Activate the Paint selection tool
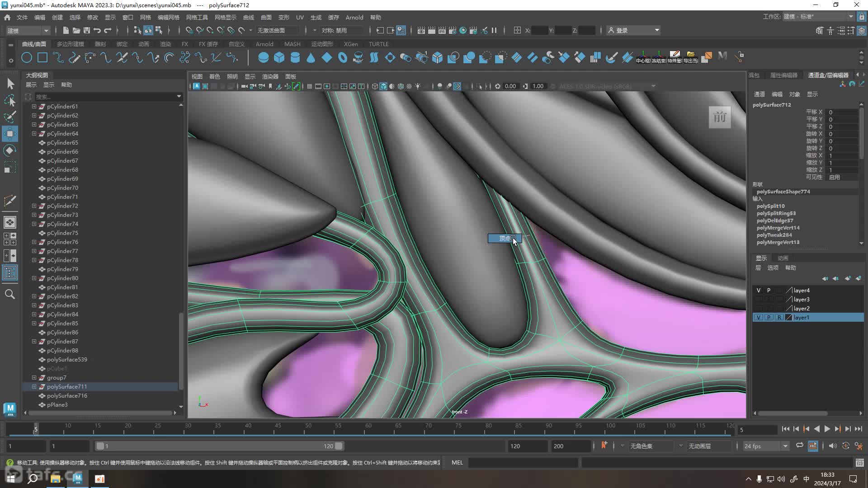Viewport: 868px width, 488px height. click(10, 117)
